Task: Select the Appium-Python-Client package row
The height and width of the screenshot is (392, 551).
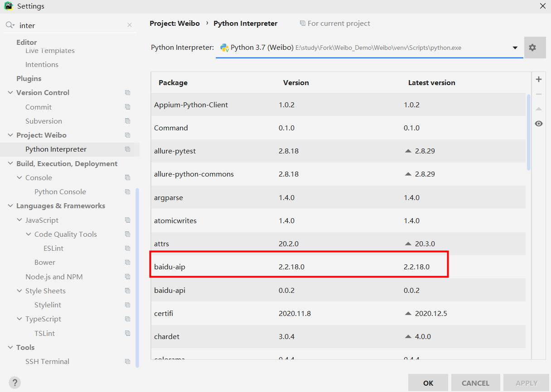Action: (x=338, y=105)
